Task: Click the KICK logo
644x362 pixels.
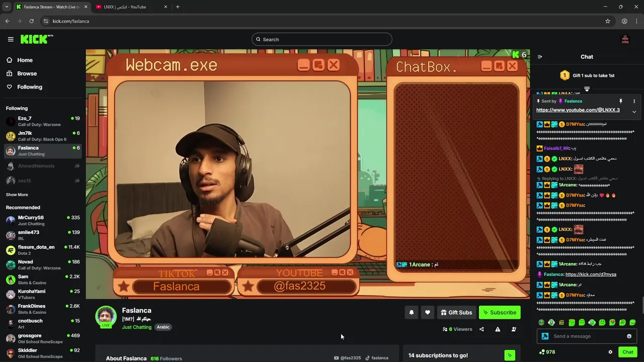Action: (x=37, y=39)
